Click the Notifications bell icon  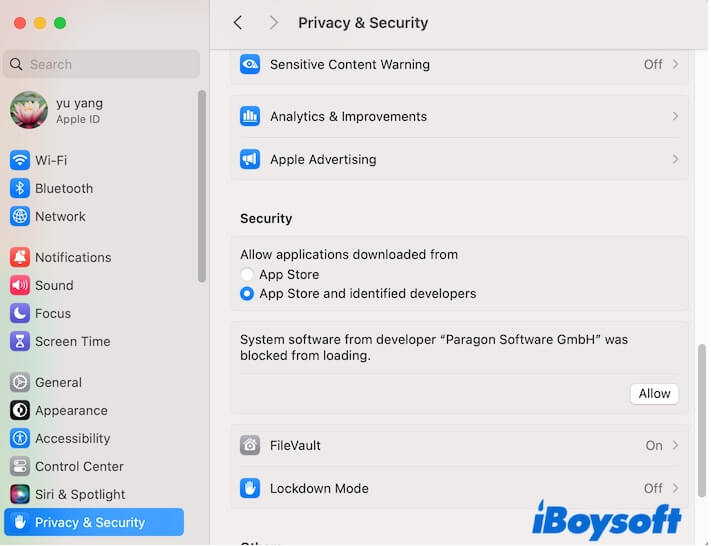click(19, 257)
